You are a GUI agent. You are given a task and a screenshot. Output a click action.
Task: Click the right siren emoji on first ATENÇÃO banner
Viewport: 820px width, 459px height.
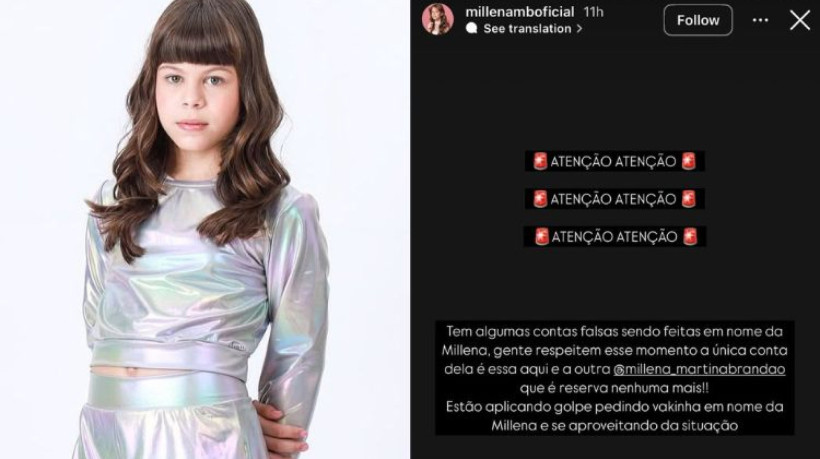pyautogui.click(x=689, y=161)
